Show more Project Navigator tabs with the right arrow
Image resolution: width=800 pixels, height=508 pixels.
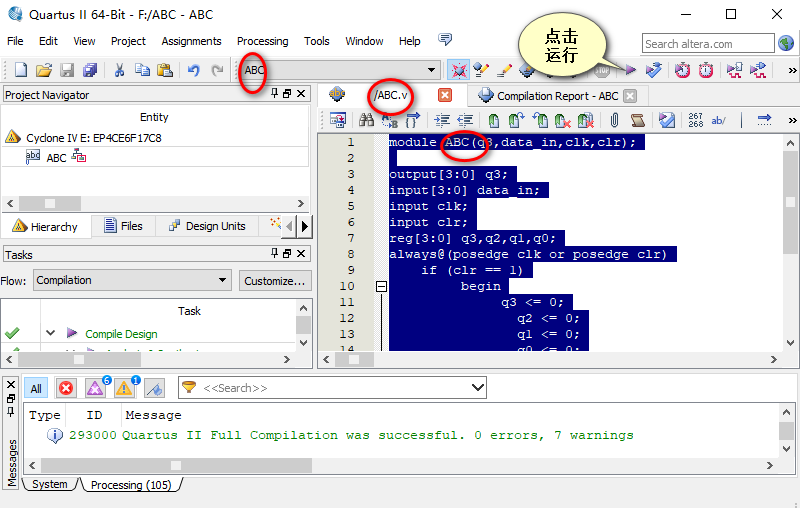(x=305, y=226)
